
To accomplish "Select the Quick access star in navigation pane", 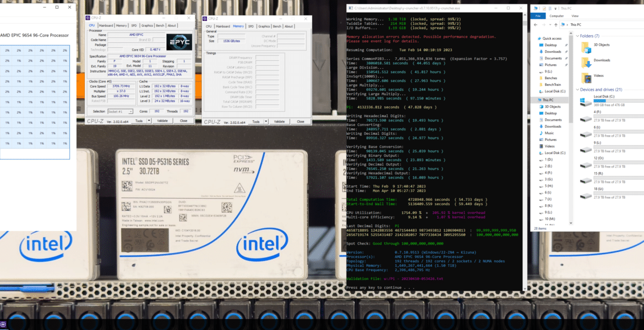I will pos(539,38).
